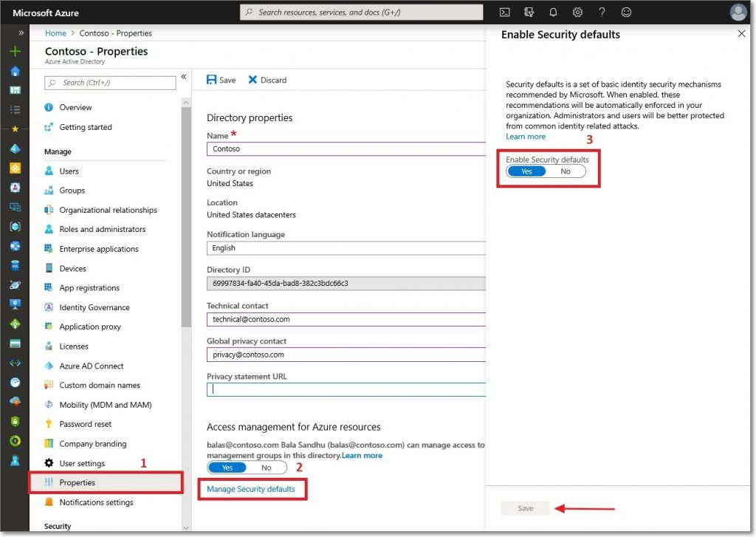This screenshot has height=537, width=756.
Task: Open user account avatar
Action: tap(738, 13)
